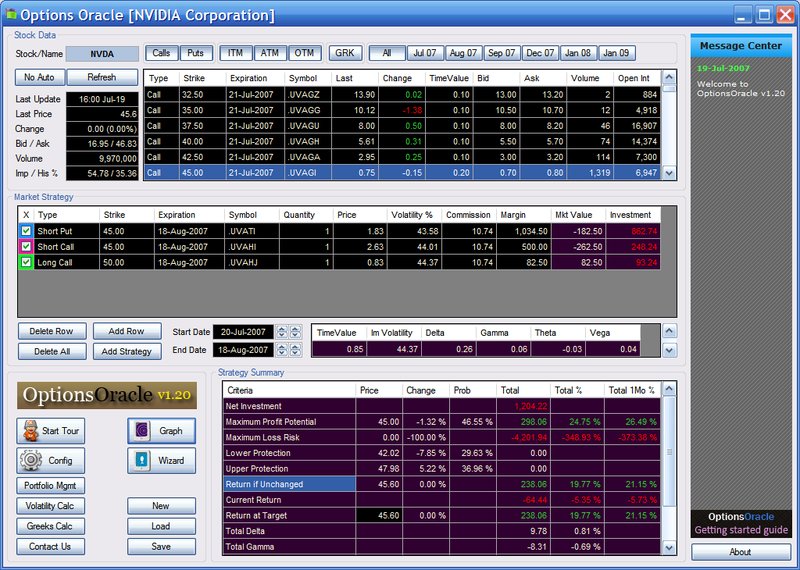Click Maximum Profit Potential row
This screenshot has height=570, width=800.
442,422
